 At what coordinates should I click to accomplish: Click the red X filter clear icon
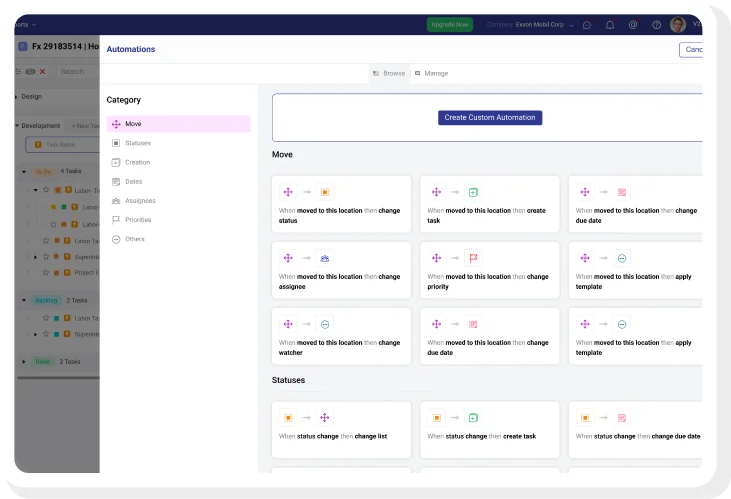(x=42, y=71)
